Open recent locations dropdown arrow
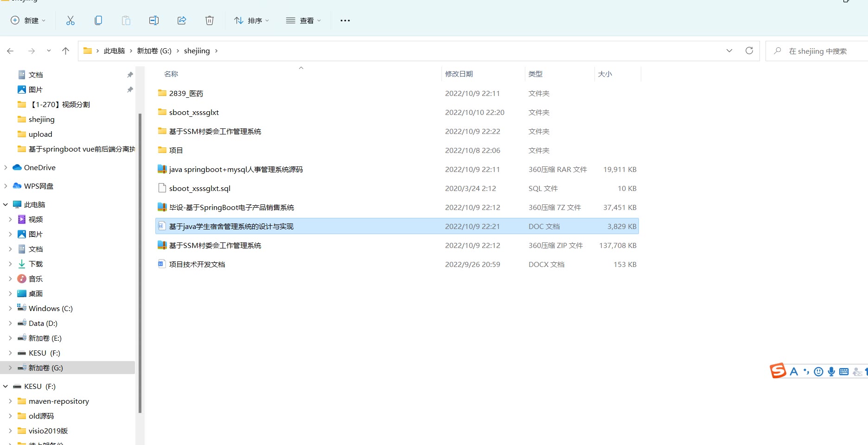 click(49, 51)
